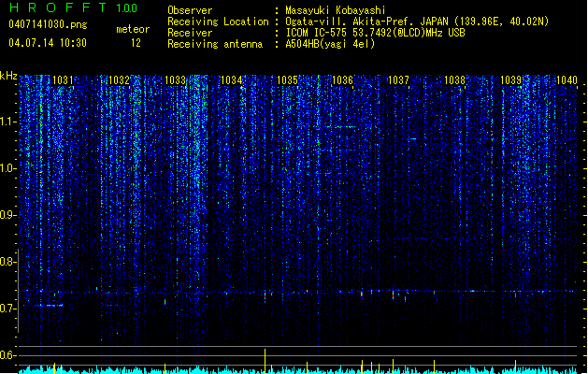Click the meteor count 12
This screenshot has width=588, height=374.
(x=136, y=43)
